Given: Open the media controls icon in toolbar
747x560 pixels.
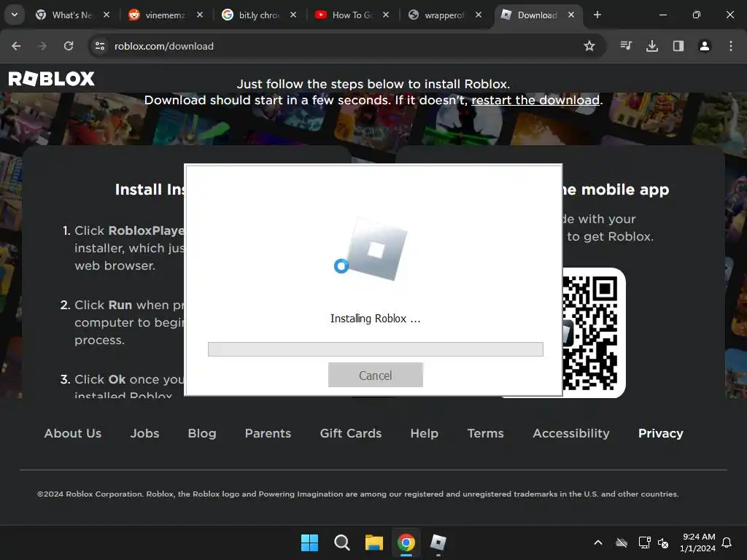Looking at the screenshot, I should tap(626, 46).
